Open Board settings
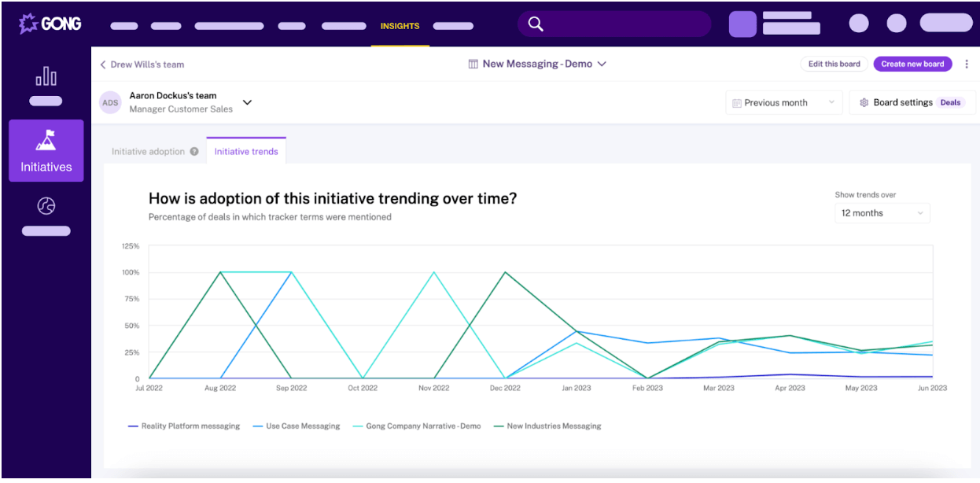This screenshot has height=483, width=980. click(x=912, y=102)
